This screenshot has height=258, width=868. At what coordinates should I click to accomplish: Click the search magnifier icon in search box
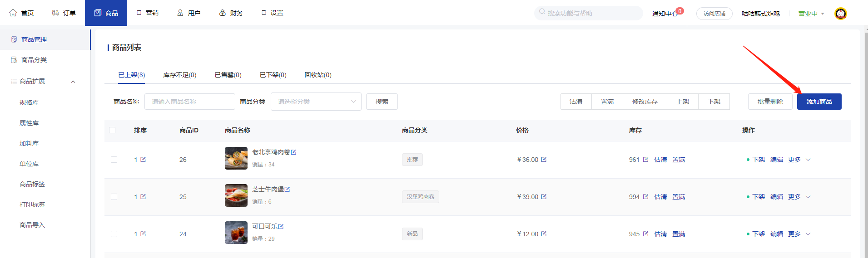point(542,12)
